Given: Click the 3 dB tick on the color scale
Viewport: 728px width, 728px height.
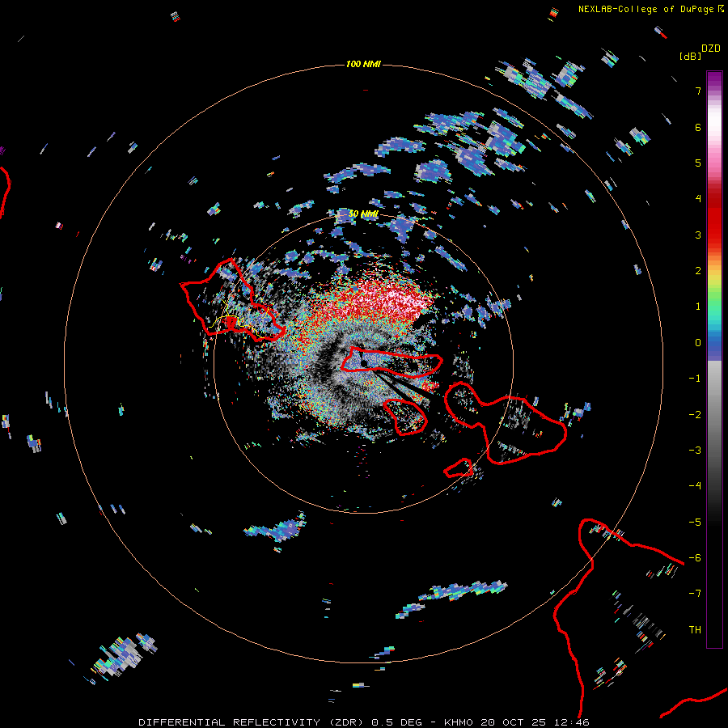Looking at the screenshot, I should (698, 235).
